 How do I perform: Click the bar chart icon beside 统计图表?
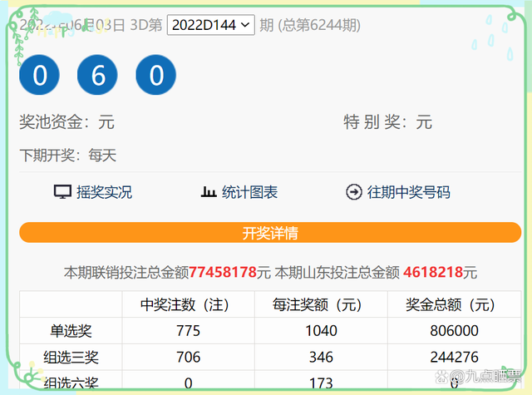tap(209, 192)
